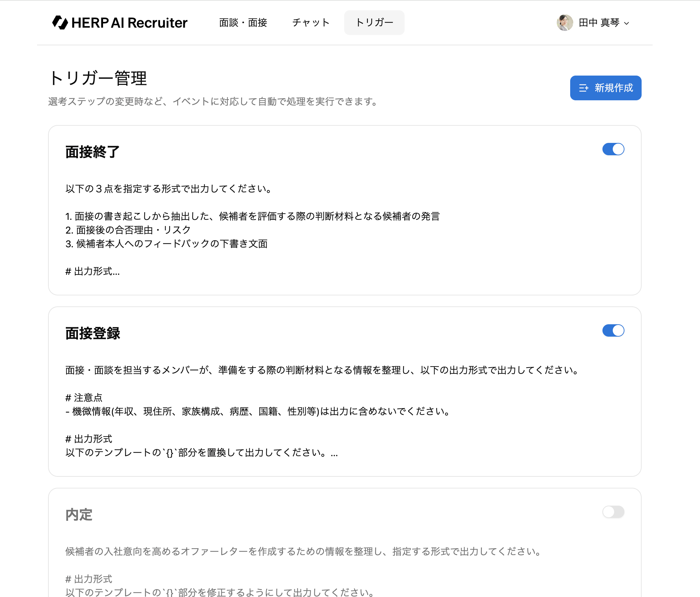Enable the 内定 trigger toggle
This screenshot has width=700, height=597.
point(613,512)
